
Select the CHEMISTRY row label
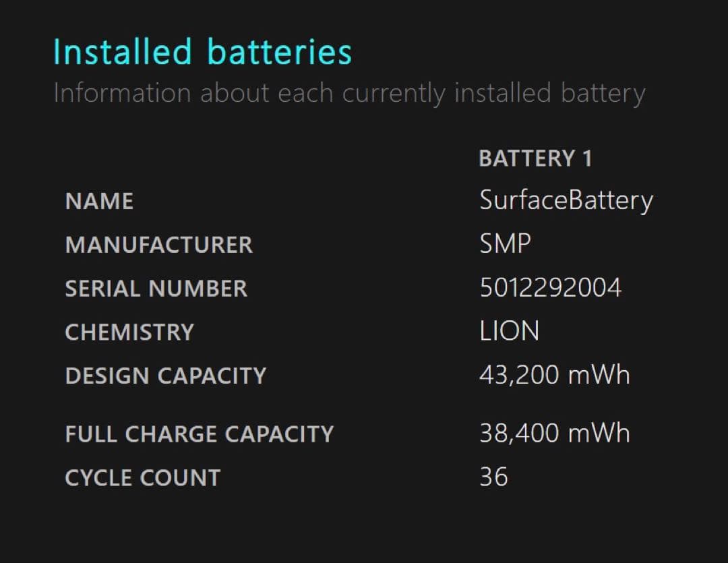[129, 332]
